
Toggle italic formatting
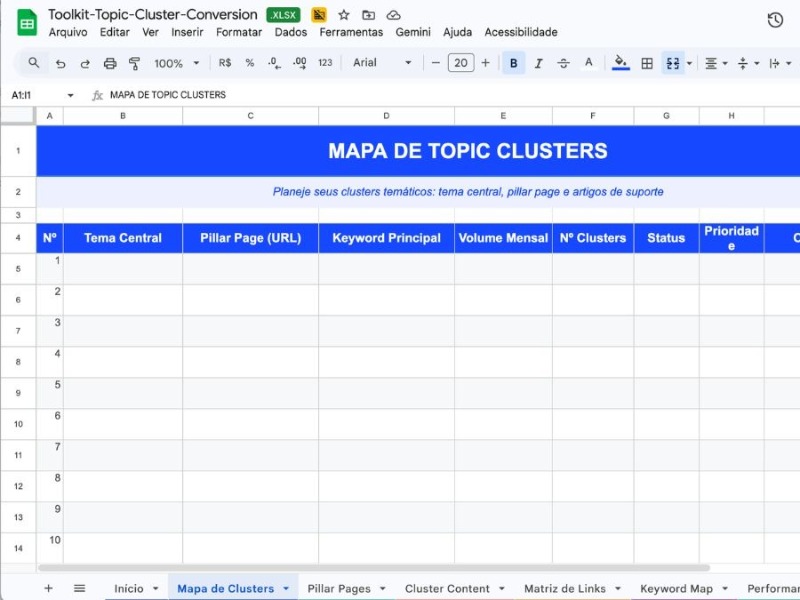coord(538,63)
